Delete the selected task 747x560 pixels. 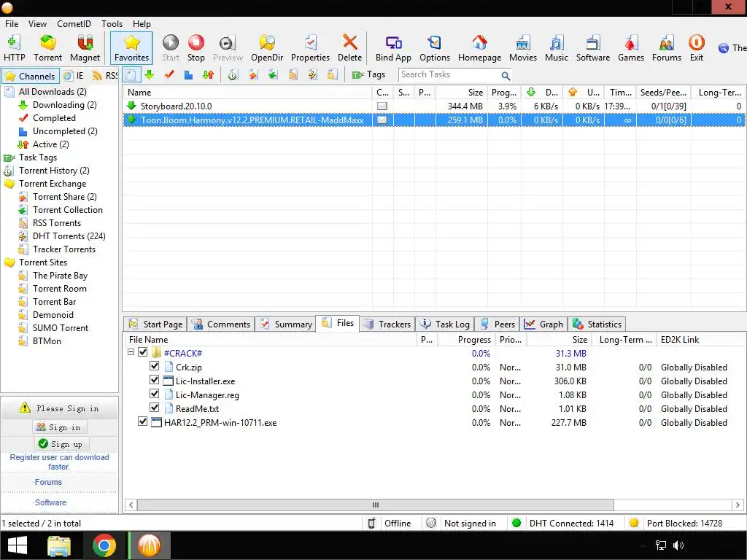349,48
